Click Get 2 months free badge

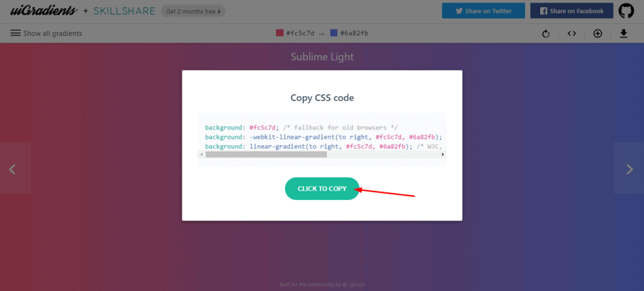pos(193,11)
